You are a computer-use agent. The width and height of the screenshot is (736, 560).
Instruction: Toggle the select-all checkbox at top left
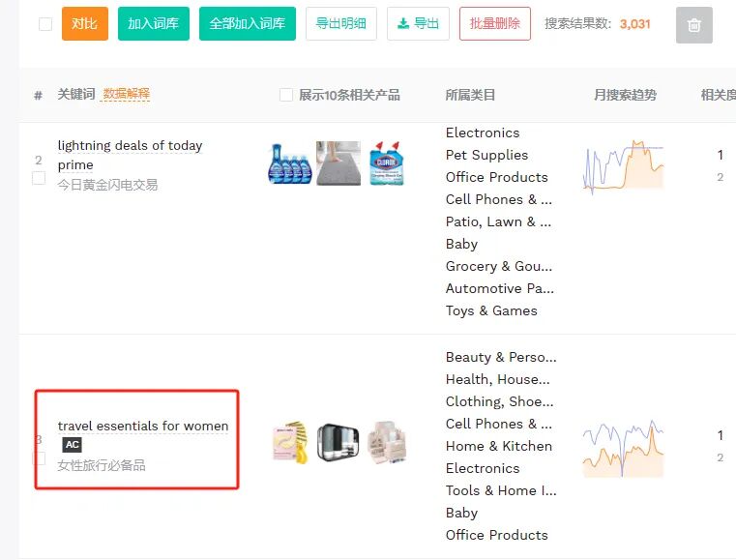(x=45, y=24)
